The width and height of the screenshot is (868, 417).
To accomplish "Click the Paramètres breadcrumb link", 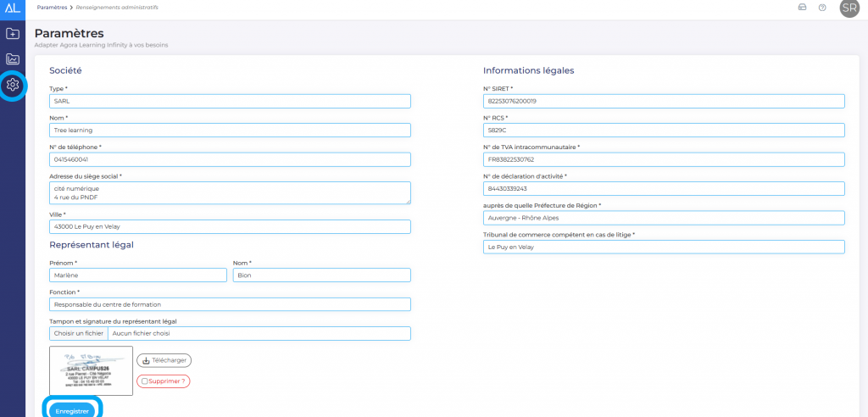I will (53, 7).
